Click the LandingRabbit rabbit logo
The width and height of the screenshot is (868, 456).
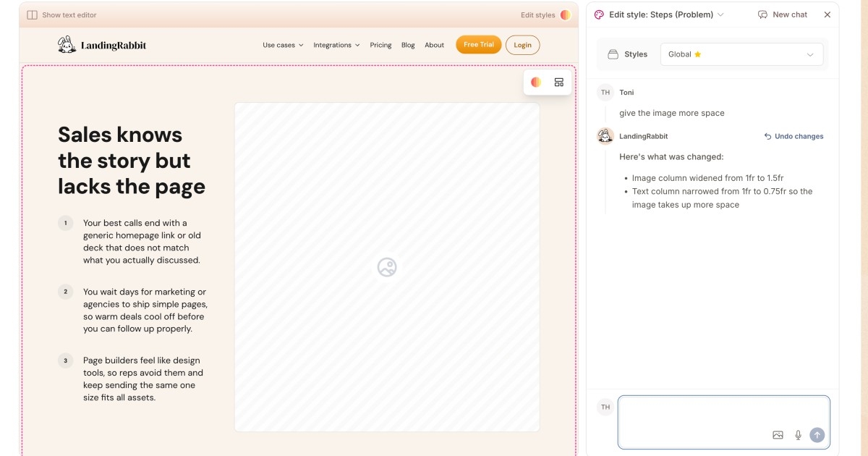pyautogui.click(x=67, y=45)
